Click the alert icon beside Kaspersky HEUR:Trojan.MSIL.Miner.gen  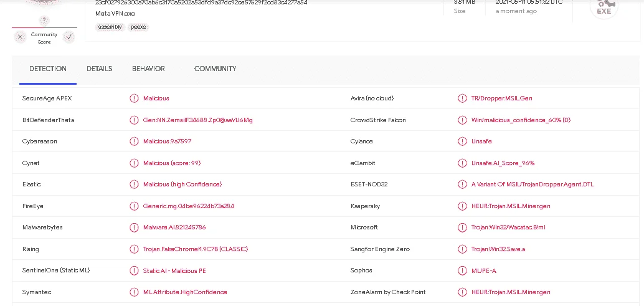[463, 206]
